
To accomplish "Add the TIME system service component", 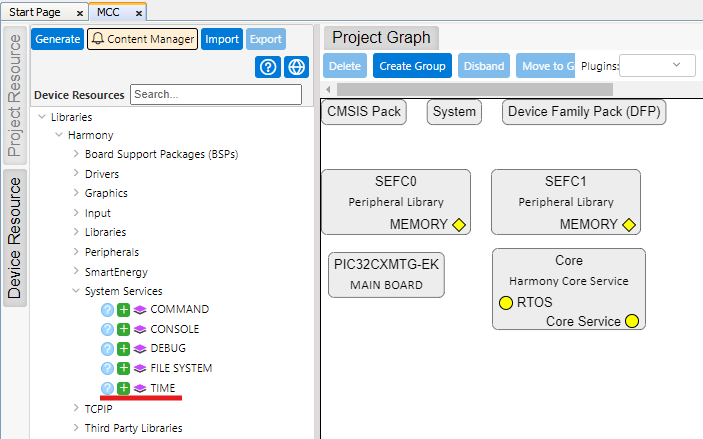I will pyautogui.click(x=124, y=388).
